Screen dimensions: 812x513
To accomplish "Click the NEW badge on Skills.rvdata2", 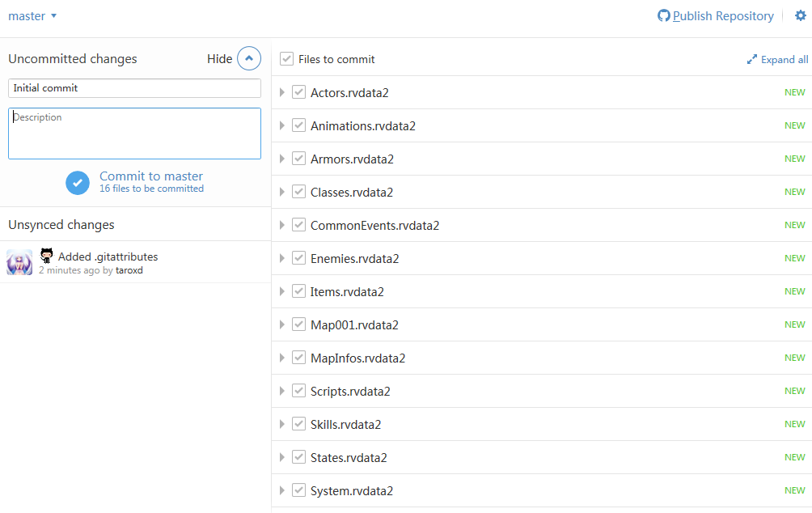I will point(794,424).
